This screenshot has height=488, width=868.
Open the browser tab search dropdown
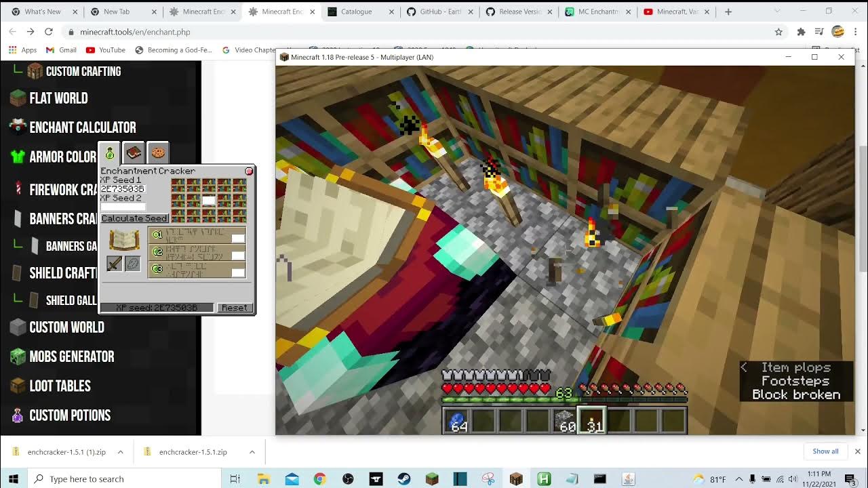click(777, 12)
